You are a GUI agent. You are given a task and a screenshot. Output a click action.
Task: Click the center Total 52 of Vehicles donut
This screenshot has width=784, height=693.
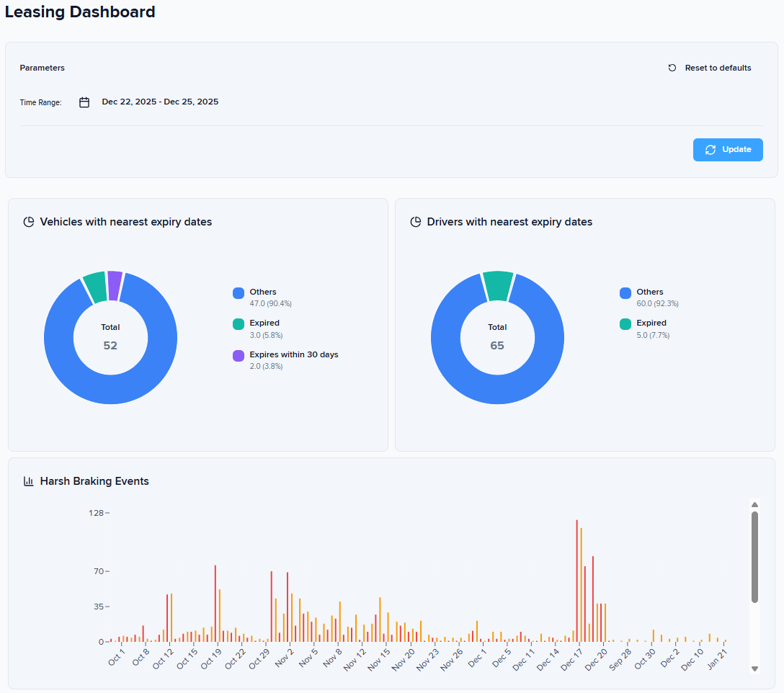coord(110,337)
